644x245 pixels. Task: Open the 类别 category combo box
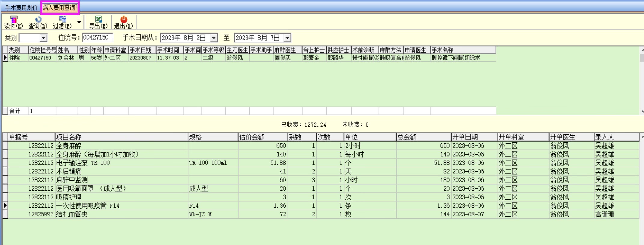click(43, 38)
